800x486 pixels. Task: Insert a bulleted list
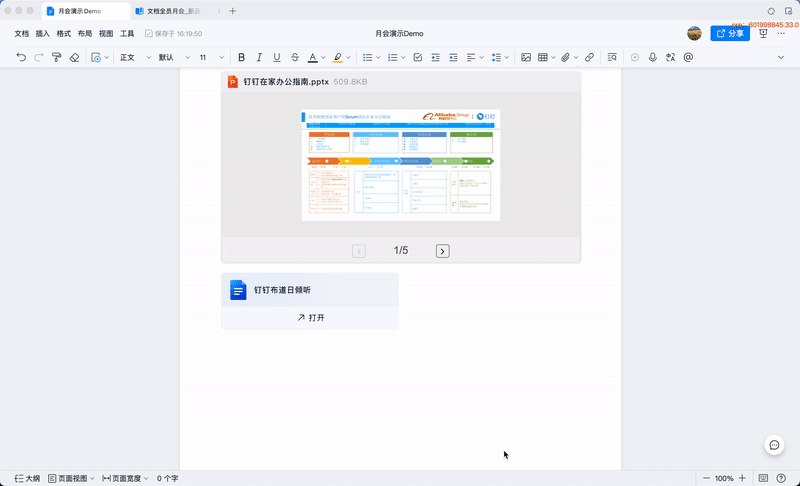(x=367, y=57)
